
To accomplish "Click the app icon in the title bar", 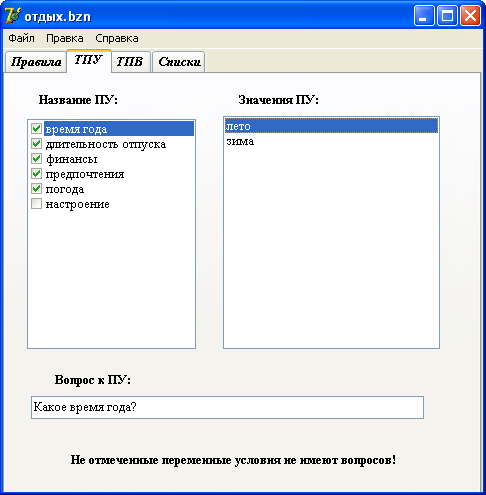I will (13, 15).
